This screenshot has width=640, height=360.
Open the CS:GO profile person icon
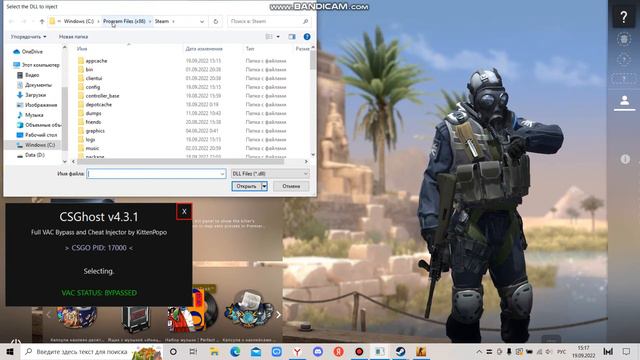(x=624, y=100)
